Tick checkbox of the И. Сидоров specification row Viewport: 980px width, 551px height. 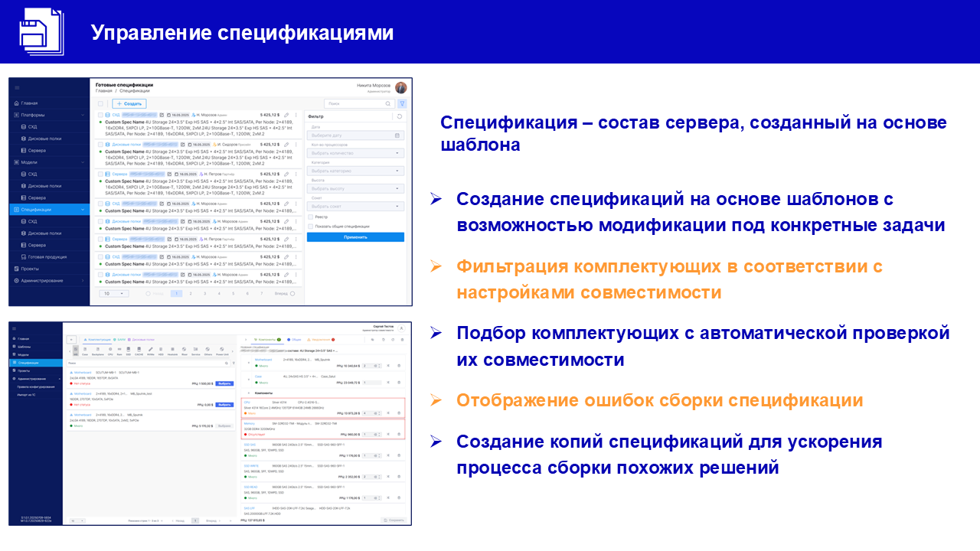pyautogui.click(x=100, y=145)
